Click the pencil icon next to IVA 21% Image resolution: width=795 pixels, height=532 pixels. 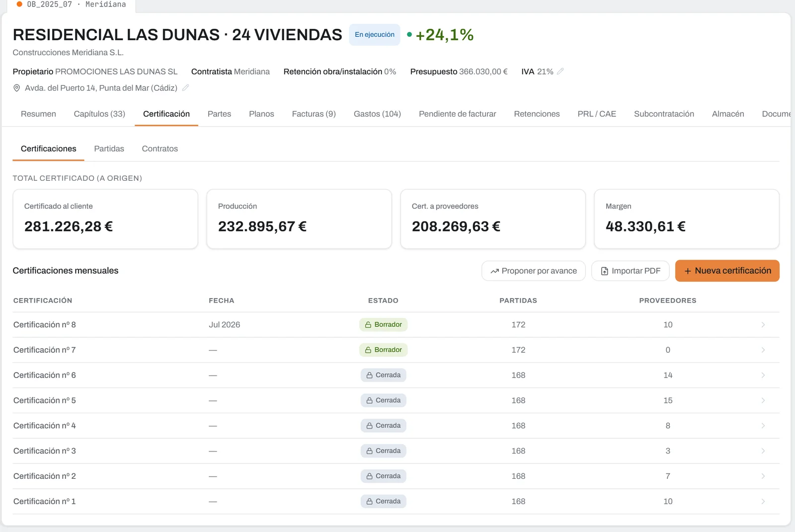(560, 72)
